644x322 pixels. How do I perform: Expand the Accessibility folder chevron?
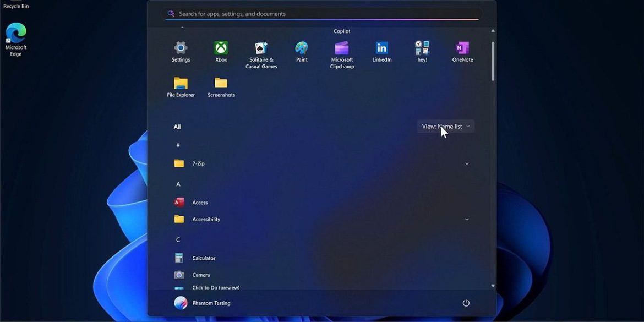[467, 219]
